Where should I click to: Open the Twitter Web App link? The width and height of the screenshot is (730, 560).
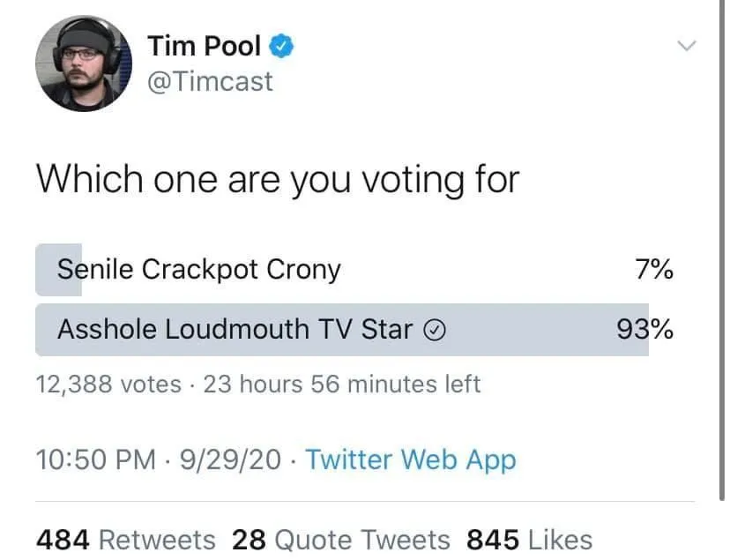(x=410, y=459)
